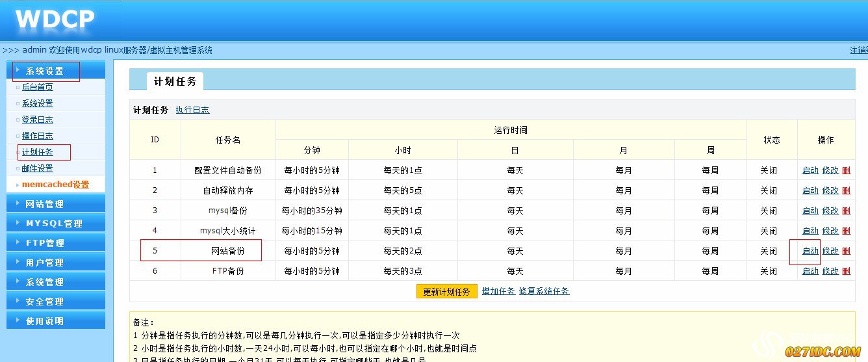Expand the 网站管理 sidebar section

click(55, 203)
